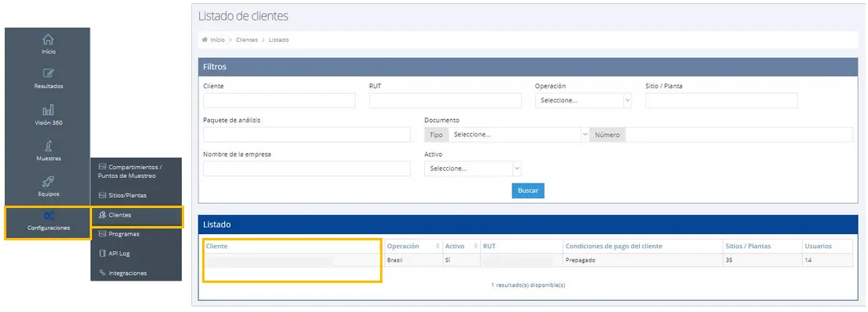The width and height of the screenshot is (868, 312).
Task: Sort by Operación column arrows
Action: point(438,246)
